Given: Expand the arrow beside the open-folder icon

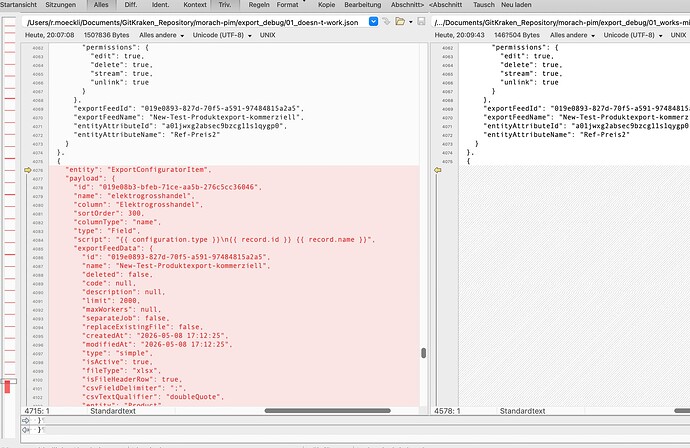Looking at the screenshot, I should tap(411, 22).
